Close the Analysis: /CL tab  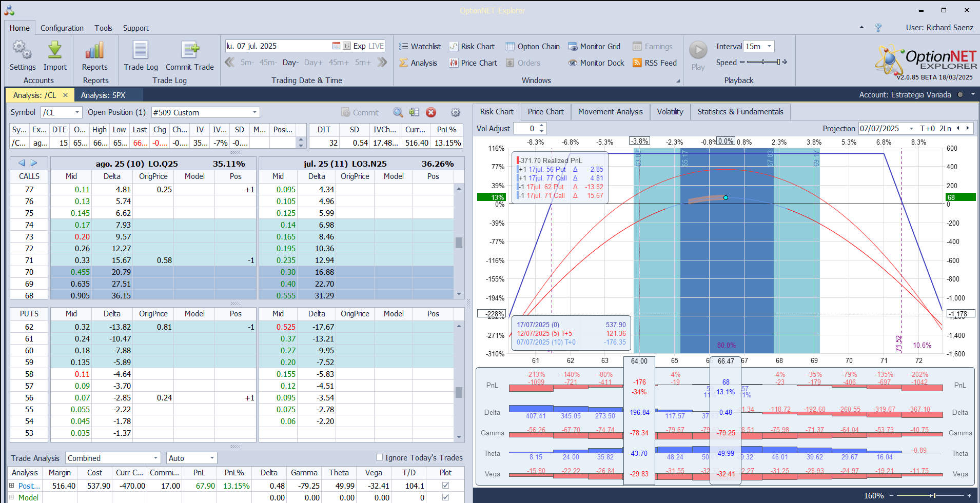coord(65,95)
